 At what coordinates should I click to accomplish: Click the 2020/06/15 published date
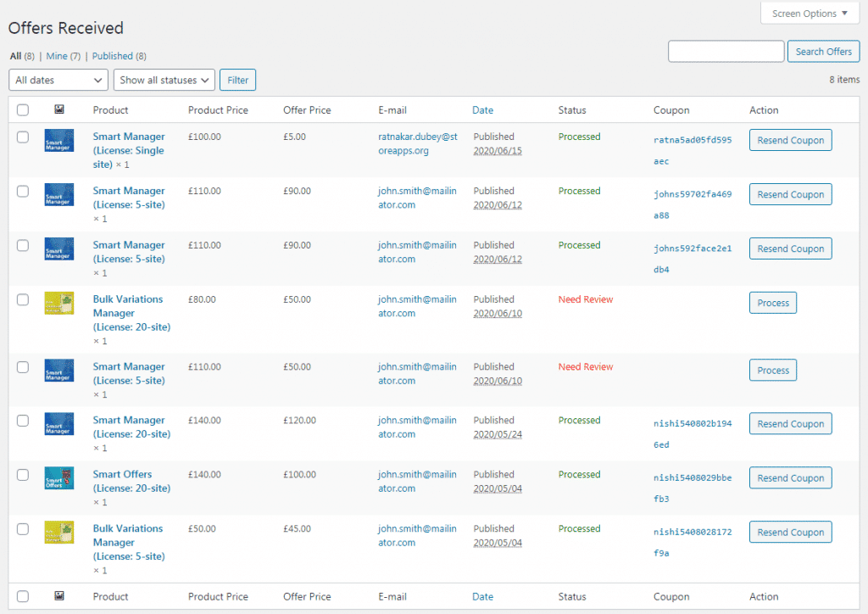tap(498, 151)
